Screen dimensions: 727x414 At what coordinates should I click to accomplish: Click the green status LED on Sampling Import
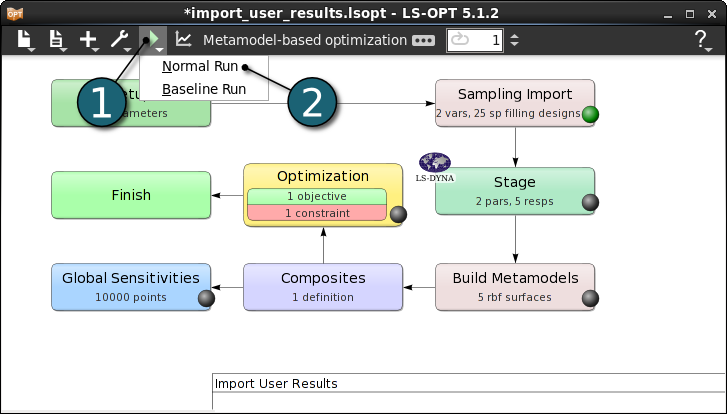pyautogui.click(x=590, y=114)
